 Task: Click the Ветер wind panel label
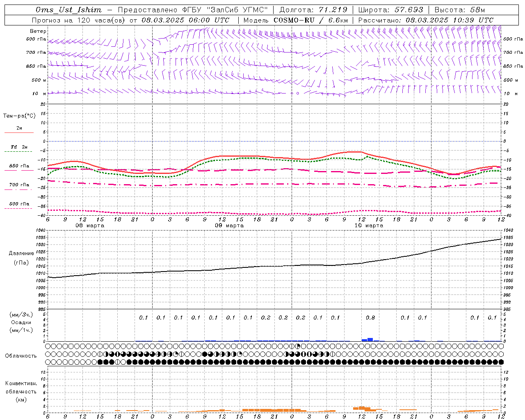click(38, 31)
